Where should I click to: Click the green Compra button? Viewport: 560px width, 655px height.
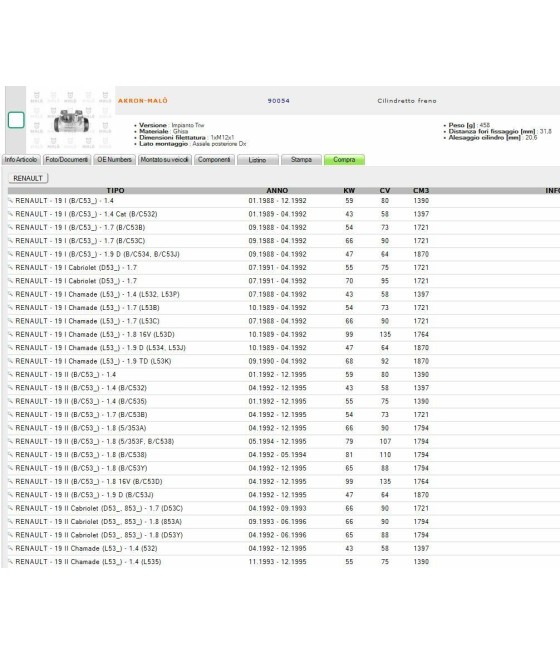pos(344,160)
